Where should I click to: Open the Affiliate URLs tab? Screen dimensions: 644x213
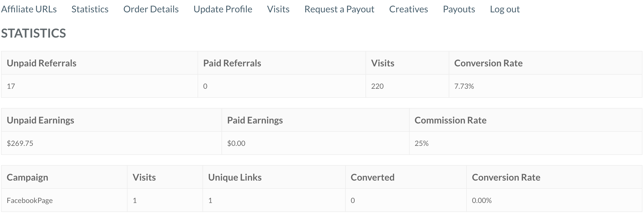[29, 9]
